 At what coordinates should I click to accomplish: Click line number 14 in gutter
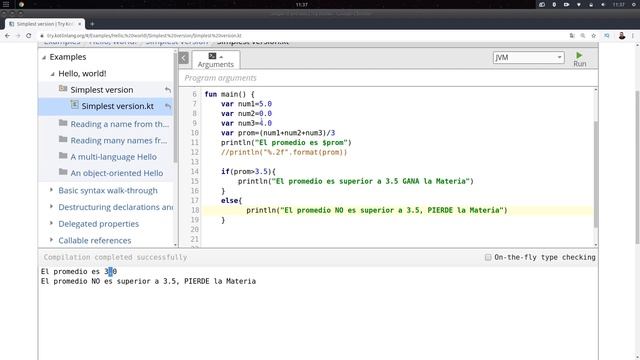click(194, 171)
